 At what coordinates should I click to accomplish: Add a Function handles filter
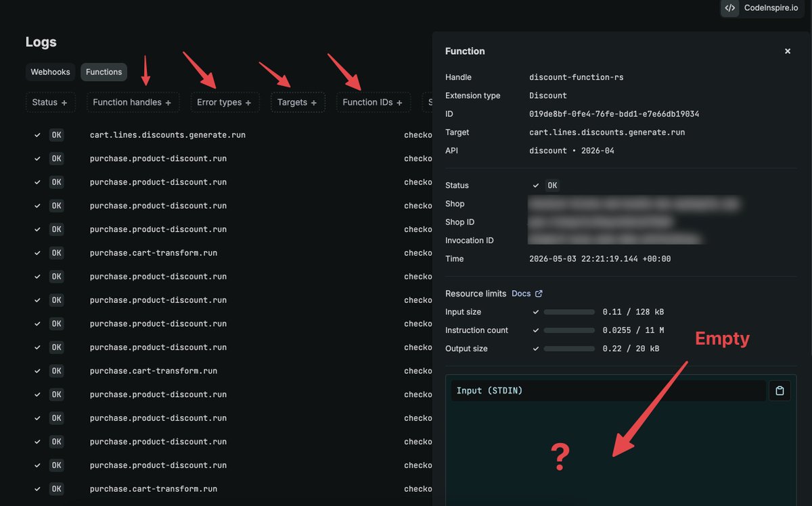(133, 102)
